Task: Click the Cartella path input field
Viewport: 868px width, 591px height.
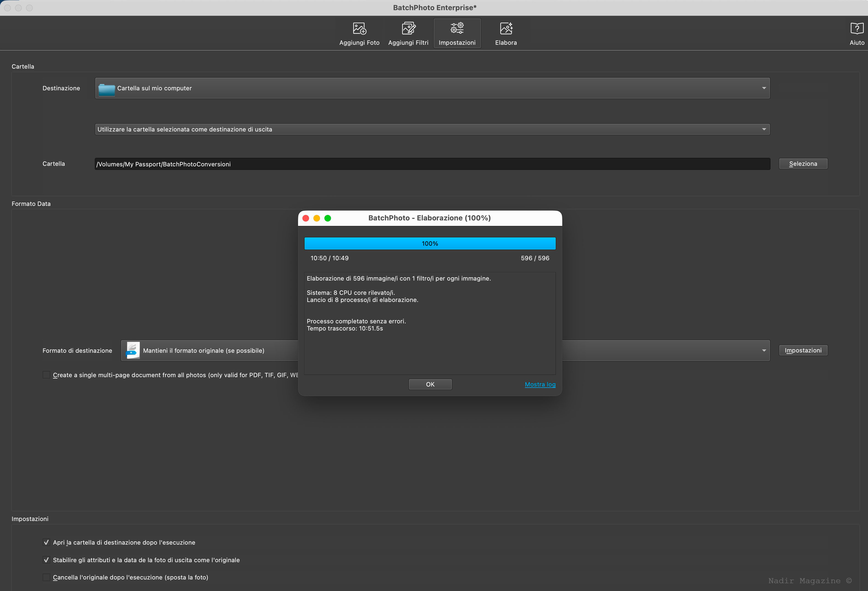Action: 432,164
